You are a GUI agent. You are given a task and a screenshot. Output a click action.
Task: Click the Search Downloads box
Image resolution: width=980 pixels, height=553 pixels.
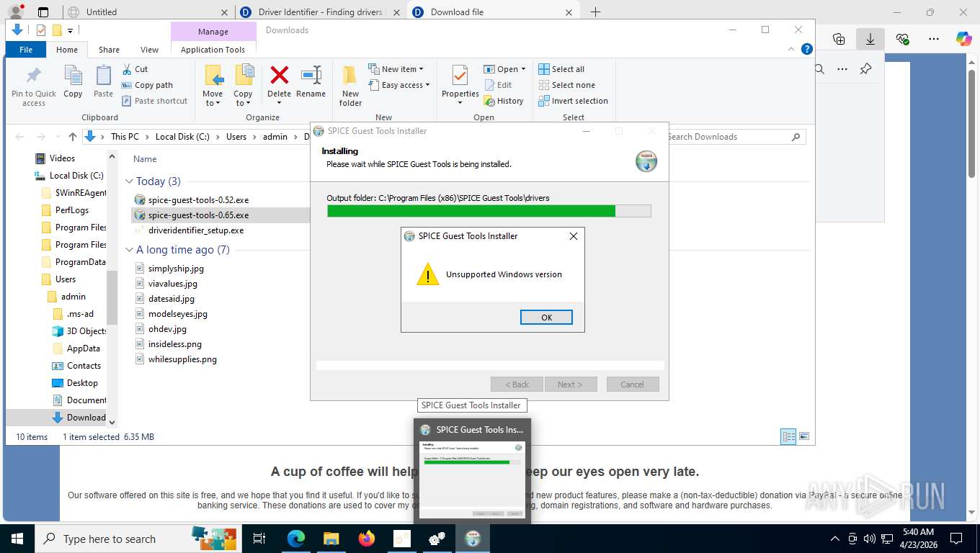tap(735, 137)
